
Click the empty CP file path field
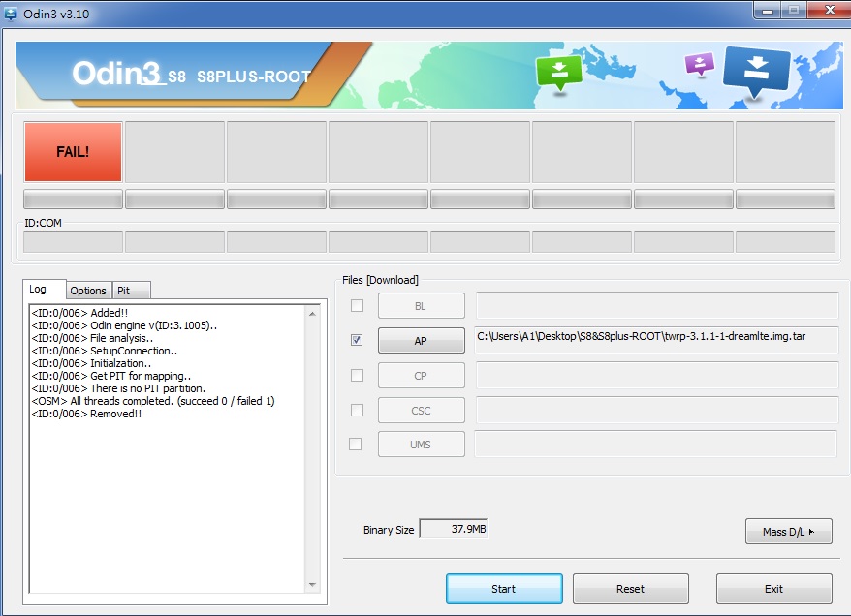click(657, 375)
